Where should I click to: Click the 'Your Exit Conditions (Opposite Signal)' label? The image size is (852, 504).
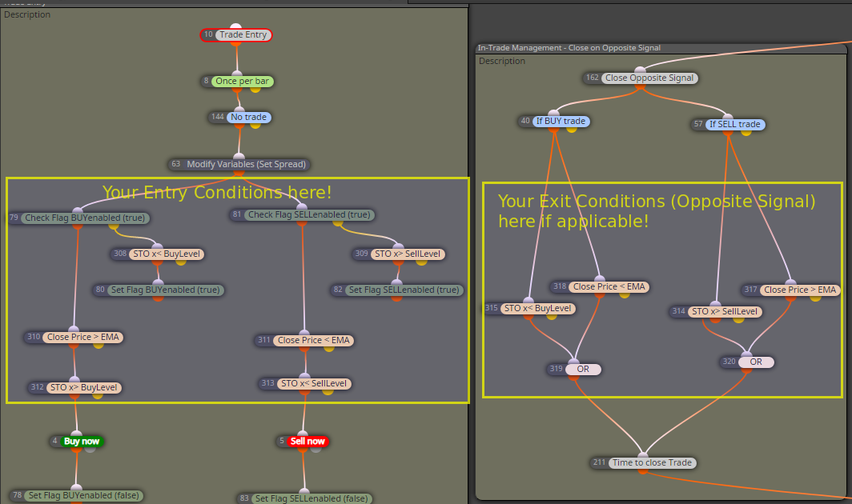pyautogui.click(x=657, y=202)
